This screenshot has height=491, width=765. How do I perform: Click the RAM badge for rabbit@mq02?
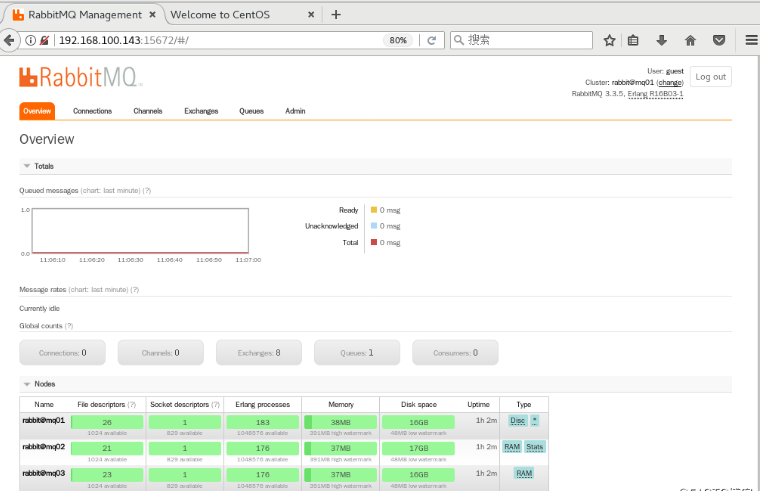pyautogui.click(x=512, y=447)
